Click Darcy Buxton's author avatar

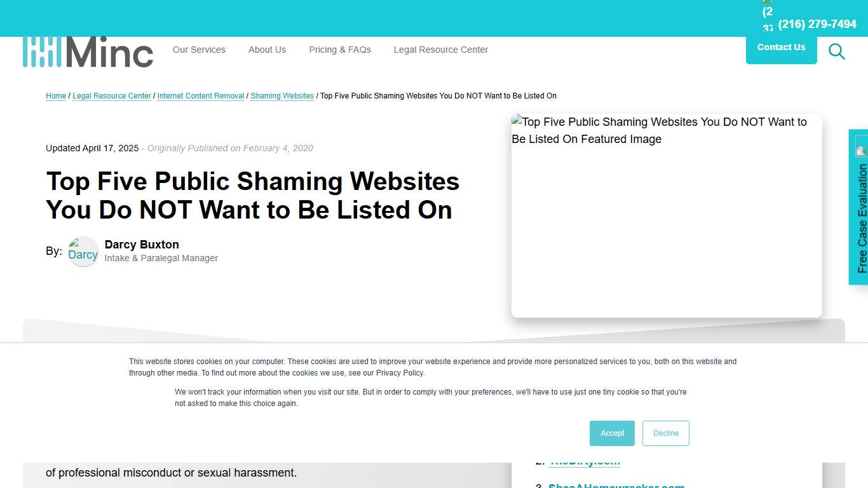[83, 252]
